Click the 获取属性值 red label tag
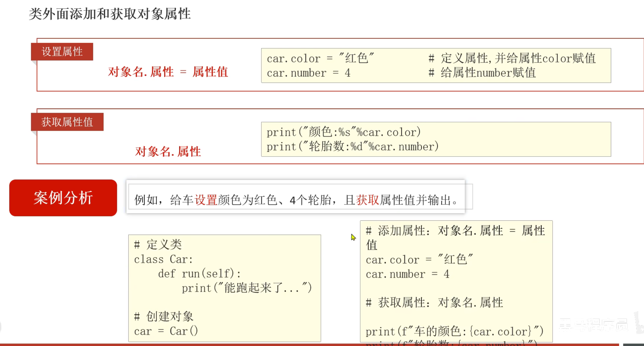 coord(67,122)
